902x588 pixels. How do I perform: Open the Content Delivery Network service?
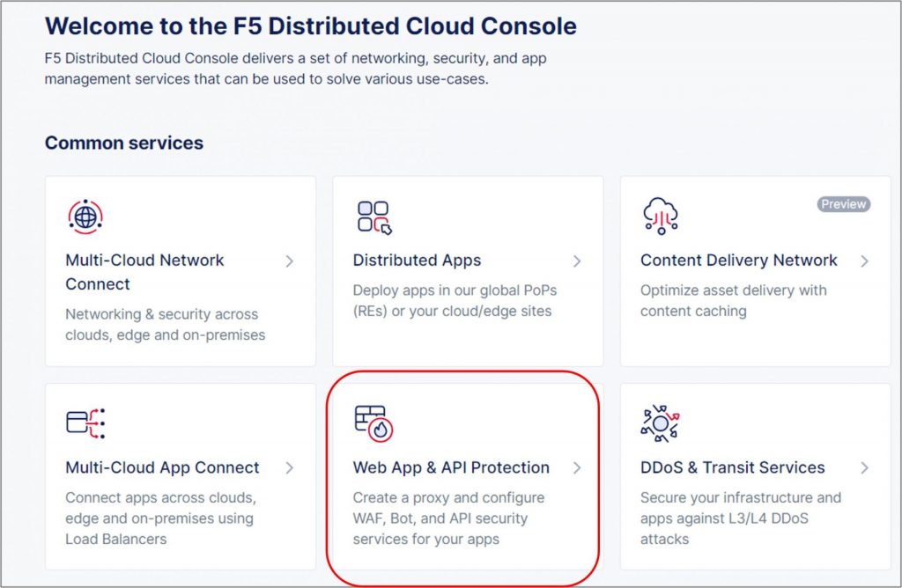coord(738,261)
